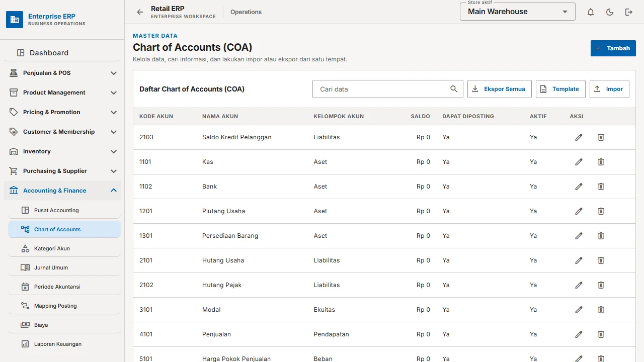
Task: Focus the Cari data search field
Action: click(387, 89)
